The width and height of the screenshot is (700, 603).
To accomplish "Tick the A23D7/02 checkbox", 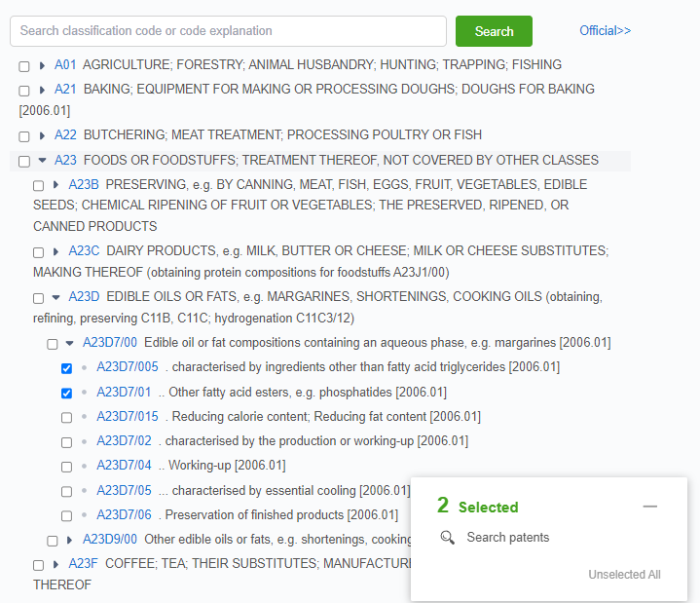I will [x=66, y=441].
